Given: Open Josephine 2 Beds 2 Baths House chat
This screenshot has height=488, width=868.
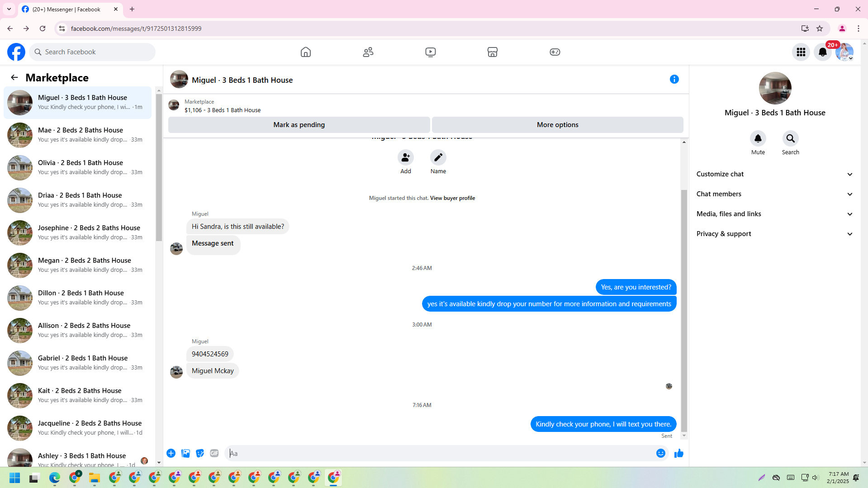Looking at the screenshot, I should pos(78,232).
